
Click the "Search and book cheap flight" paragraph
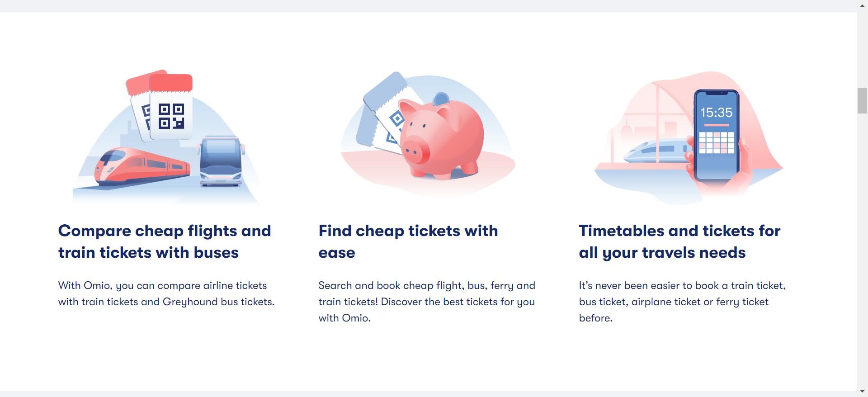pos(427,302)
